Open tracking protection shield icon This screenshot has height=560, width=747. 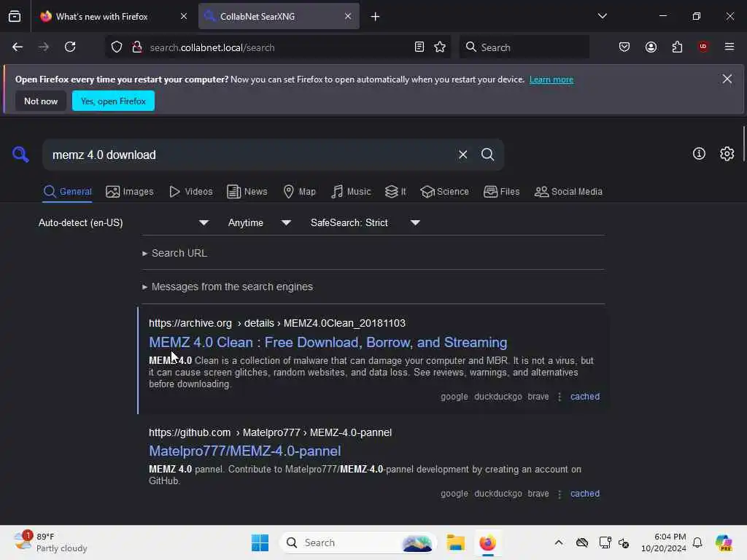[117, 47]
